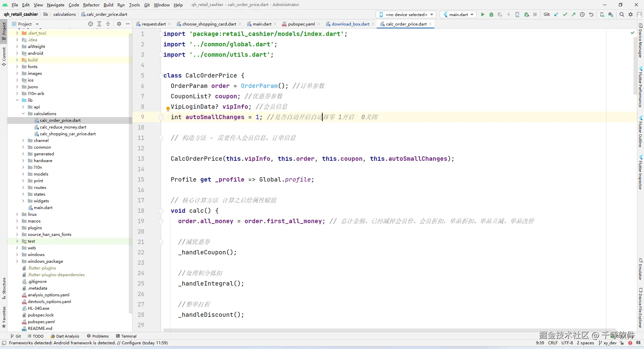
Task: Toggle the Favorites side tool window
Action: [4, 317]
